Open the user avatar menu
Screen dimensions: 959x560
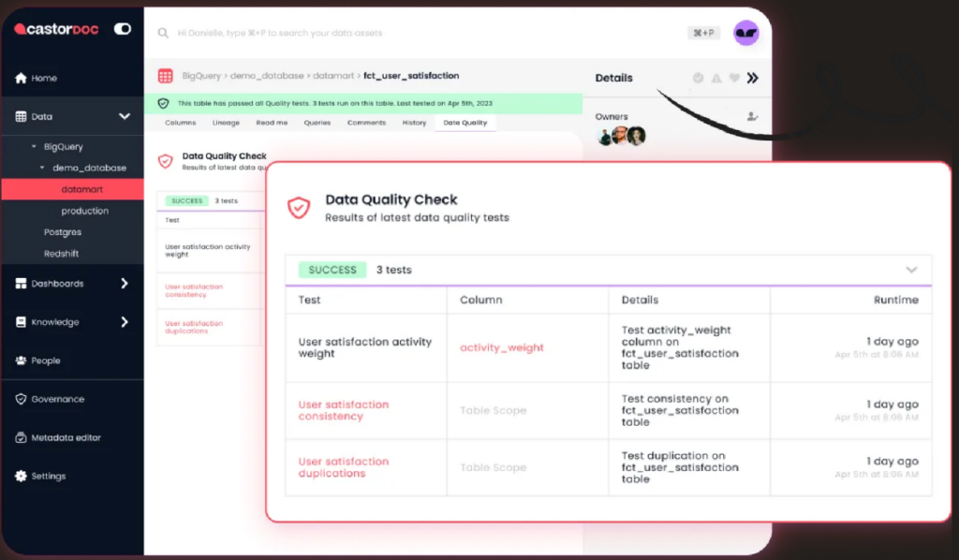coord(746,33)
